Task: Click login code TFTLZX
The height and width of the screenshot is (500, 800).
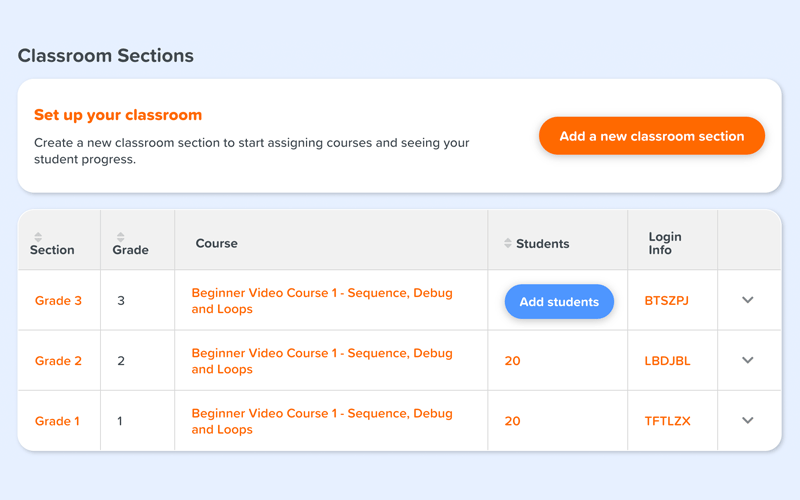Action: click(667, 421)
